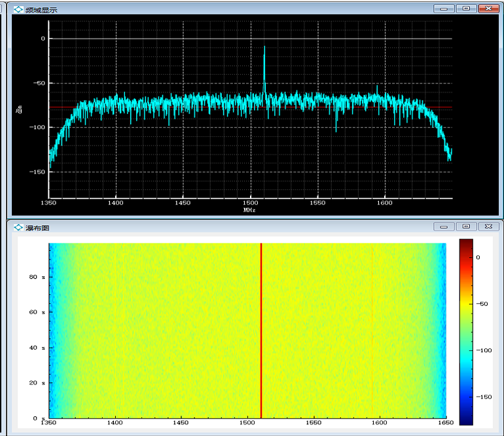Close the 频域显示 spectrum window
The height and width of the screenshot is (436, 504).
488,9
